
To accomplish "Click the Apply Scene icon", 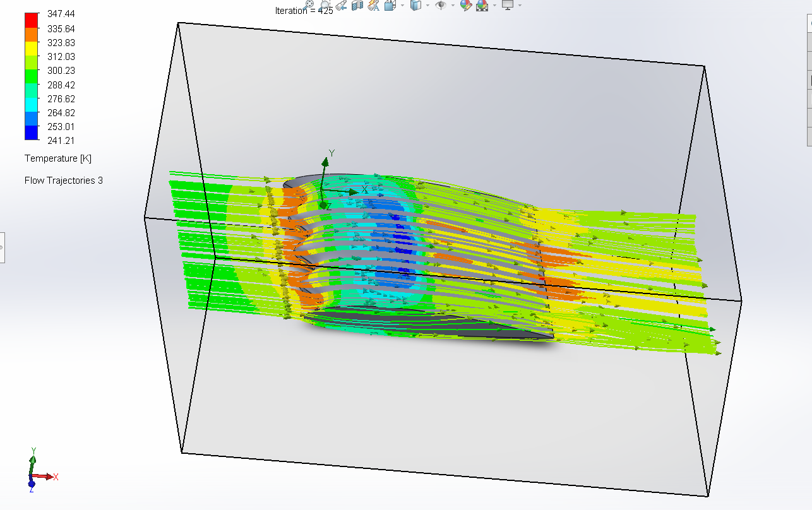I will tap(482, 5).
